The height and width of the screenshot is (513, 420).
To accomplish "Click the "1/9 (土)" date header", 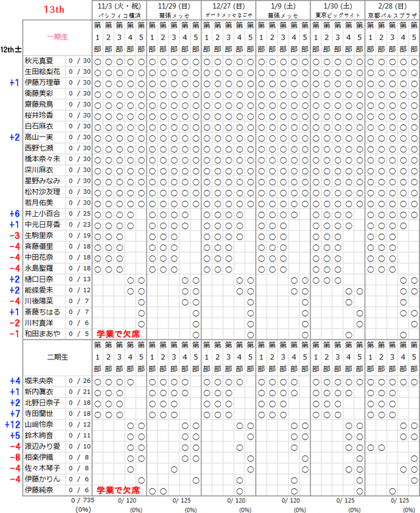I will 283,6.
